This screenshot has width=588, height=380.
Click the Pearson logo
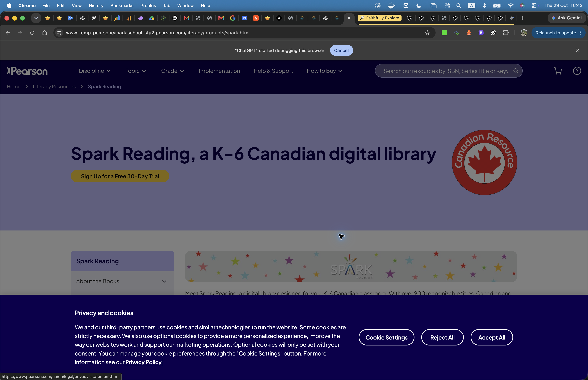coord(27,71)
